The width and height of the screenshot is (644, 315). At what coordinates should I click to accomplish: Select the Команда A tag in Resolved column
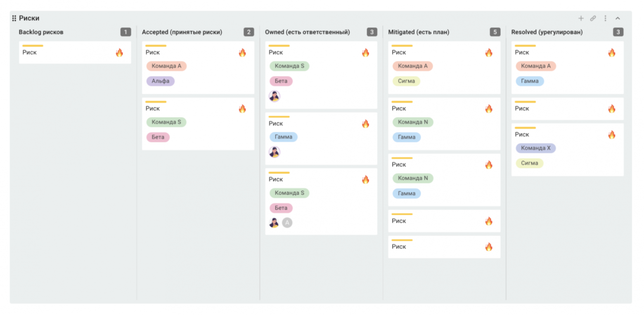(x=536, y=66)
